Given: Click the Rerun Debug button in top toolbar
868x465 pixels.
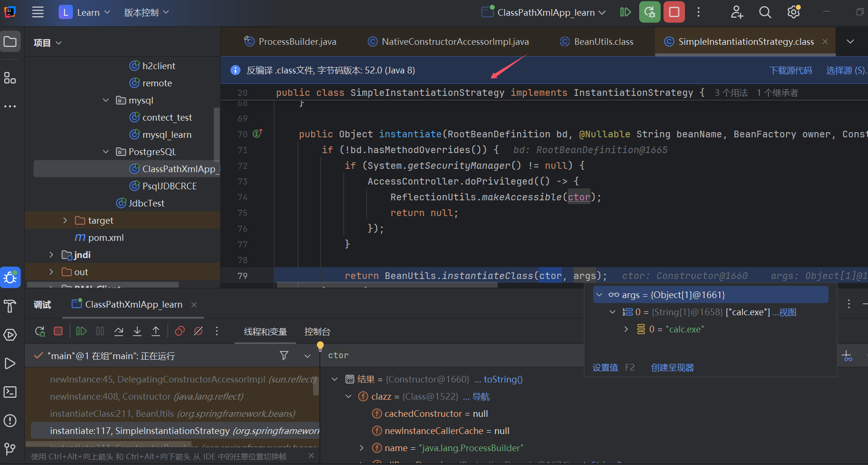Looking at the screenshot, I should [650, 12].
